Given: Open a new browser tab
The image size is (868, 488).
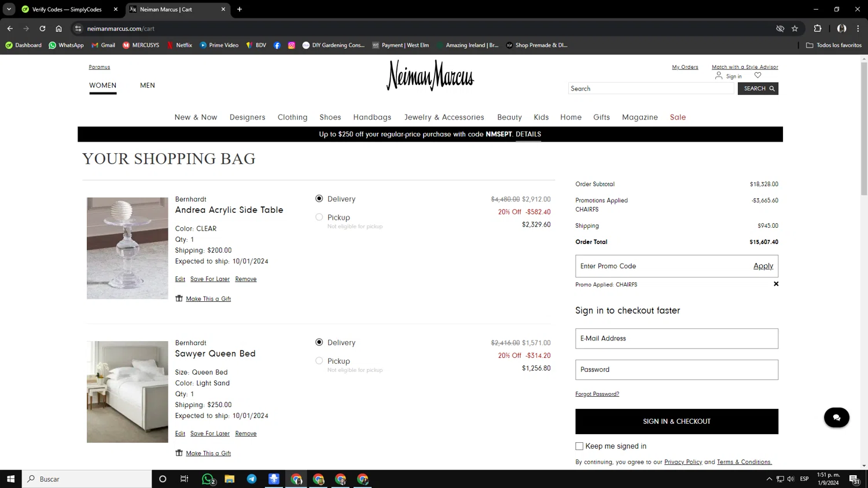Looking at the screenshot, I should 240,9.
